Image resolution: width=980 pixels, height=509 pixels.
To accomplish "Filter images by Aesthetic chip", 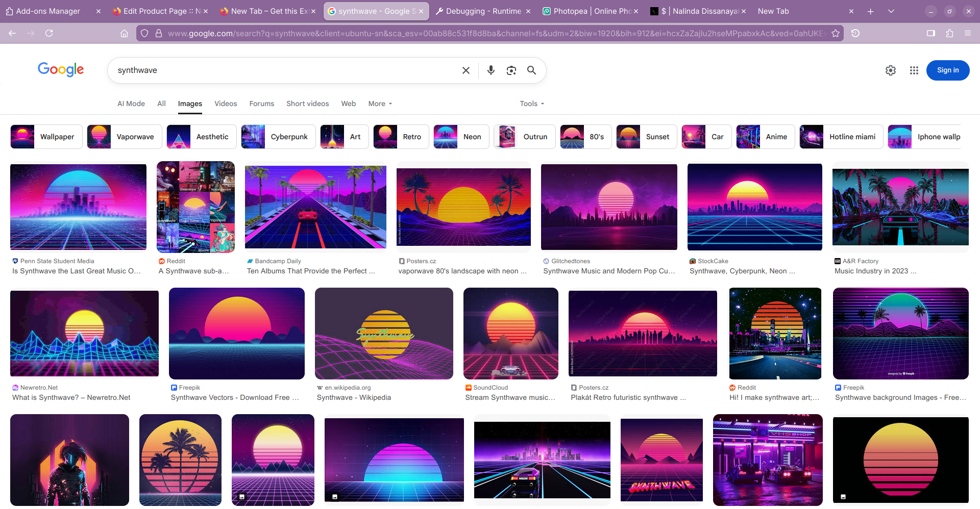I will (x=202, y=137).
